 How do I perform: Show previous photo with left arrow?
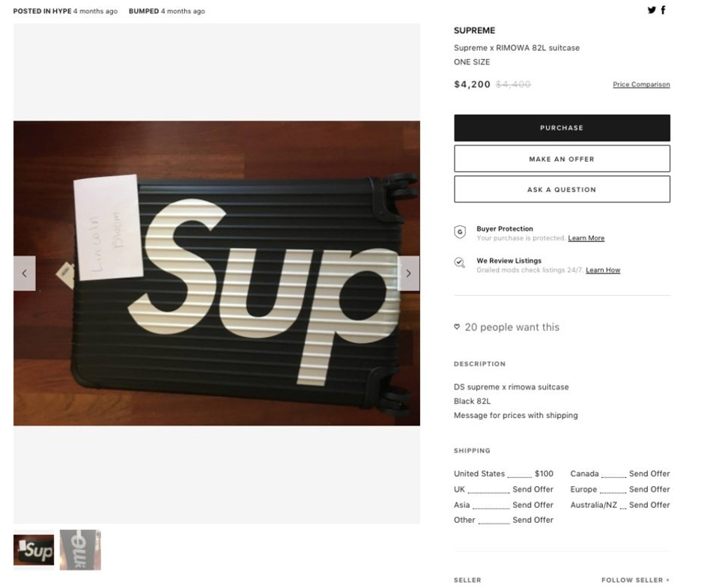[25, 273]
